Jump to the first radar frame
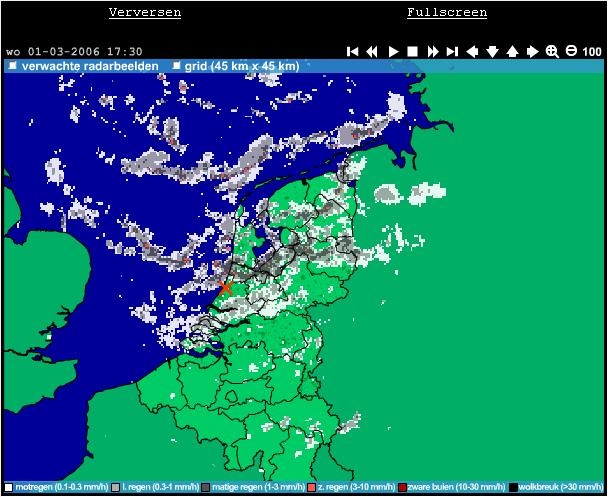This screenshot has height=497, width=608. click(x=352, y=51)
